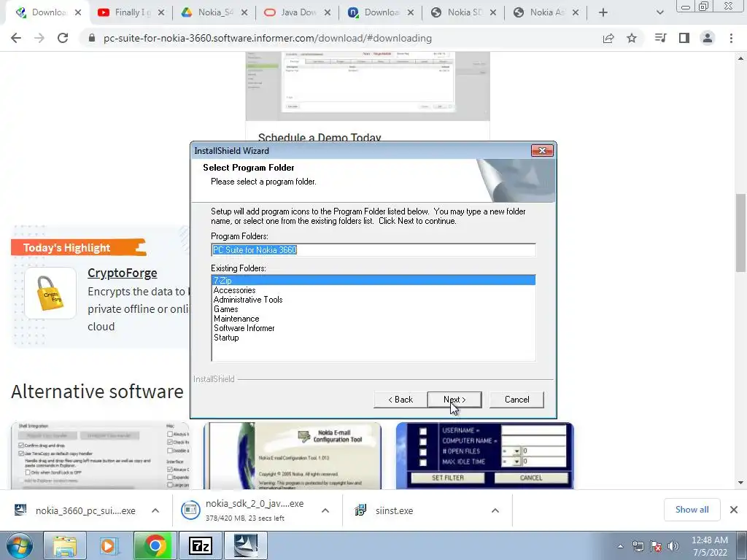Viewport: 747px width, 560px height.
Task: Close the YouTube tab
Action: tap(161, 13)
